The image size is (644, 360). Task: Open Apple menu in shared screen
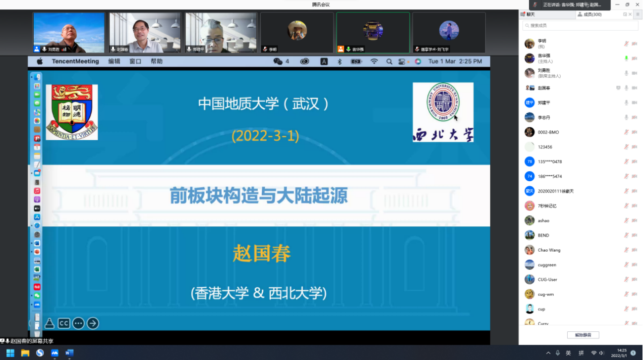tap(40, 61)
